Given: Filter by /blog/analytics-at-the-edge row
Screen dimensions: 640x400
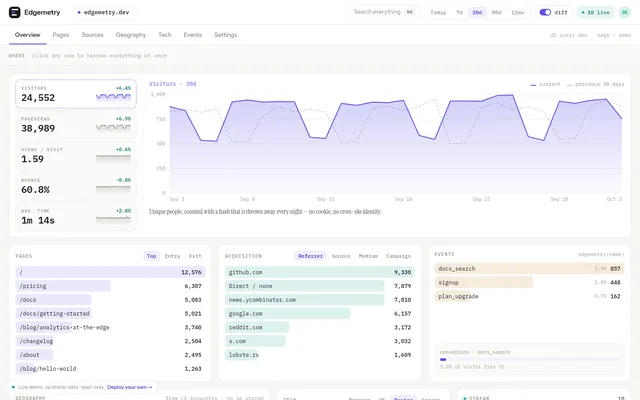Looking at the screenshot, I should coord(110,327).
